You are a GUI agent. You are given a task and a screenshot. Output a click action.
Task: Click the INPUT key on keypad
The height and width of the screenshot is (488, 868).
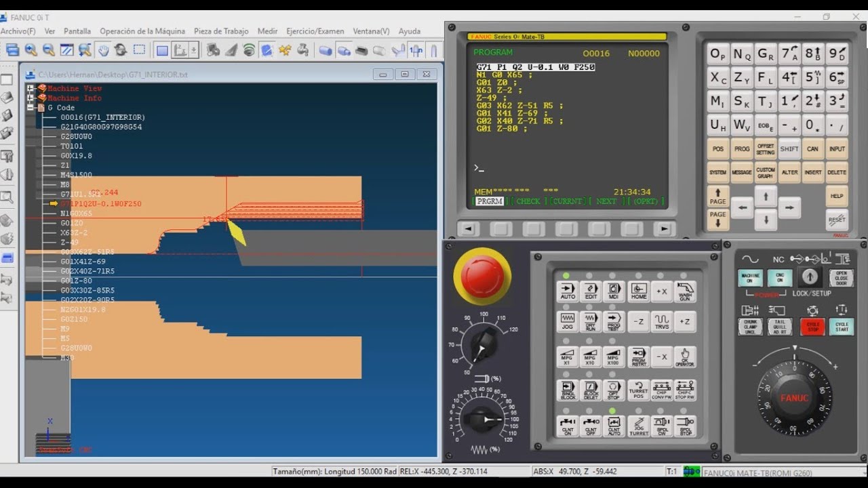[837, 148]
